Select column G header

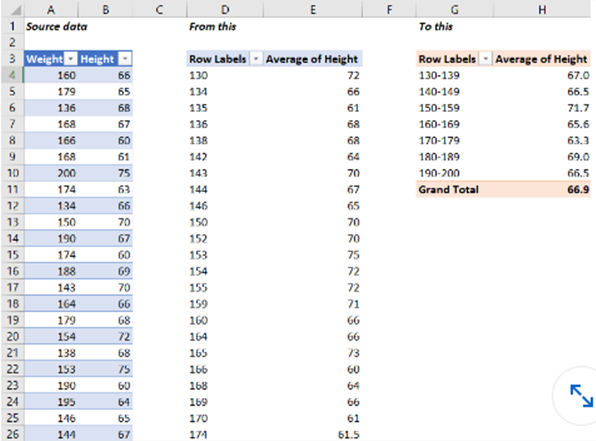pyautogui.click(x=454, y=9)
